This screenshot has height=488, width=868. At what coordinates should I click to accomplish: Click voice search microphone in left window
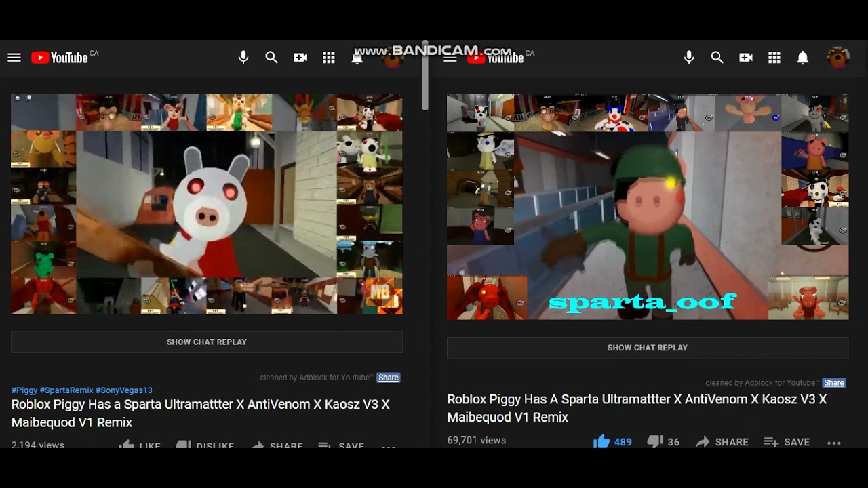(x=243, y=58)
